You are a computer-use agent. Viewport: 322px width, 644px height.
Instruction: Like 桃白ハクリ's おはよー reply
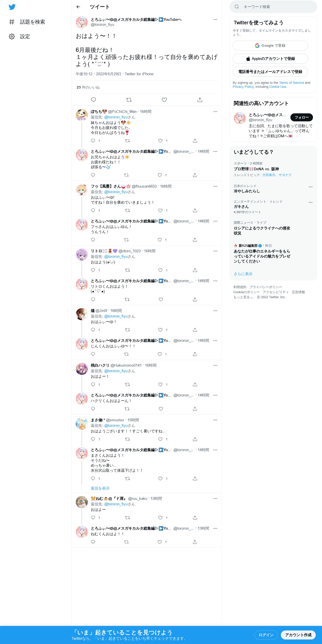(160, 384)
